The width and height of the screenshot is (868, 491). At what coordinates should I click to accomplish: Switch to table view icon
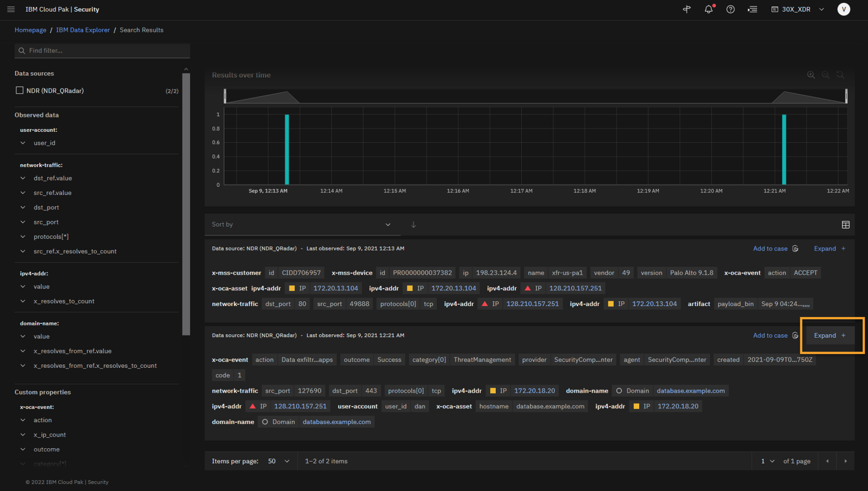pyautogui.click(x=845, y=224)
